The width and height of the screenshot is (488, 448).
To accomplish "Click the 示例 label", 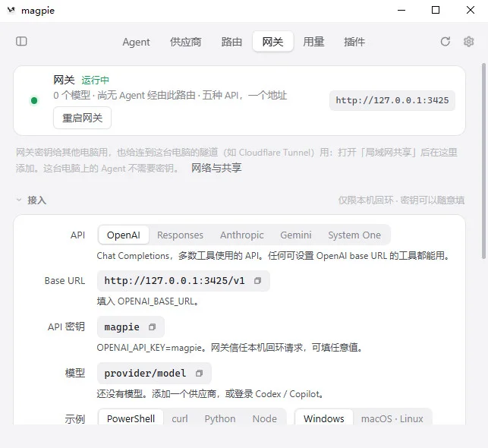I will coord(75,418).
